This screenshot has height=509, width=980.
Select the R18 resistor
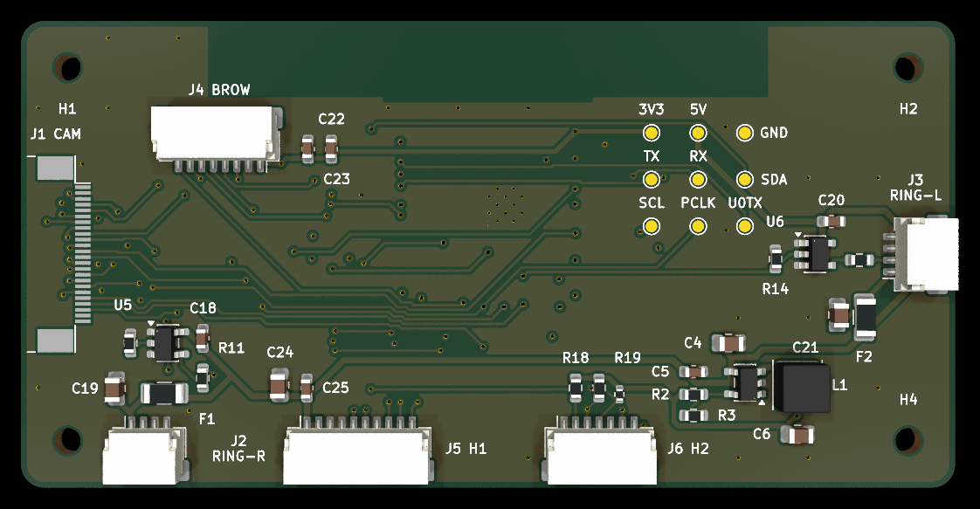[576, 388]
